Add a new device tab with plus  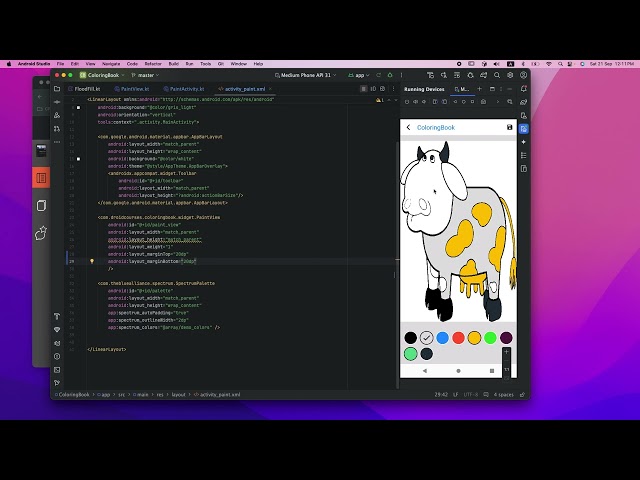coord(480,89)
